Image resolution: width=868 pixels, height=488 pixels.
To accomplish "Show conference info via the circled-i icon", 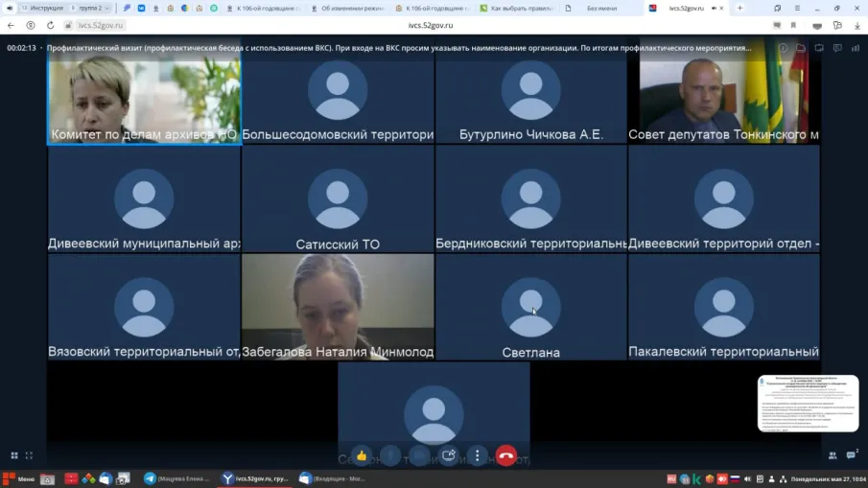I will pos(783,48).
